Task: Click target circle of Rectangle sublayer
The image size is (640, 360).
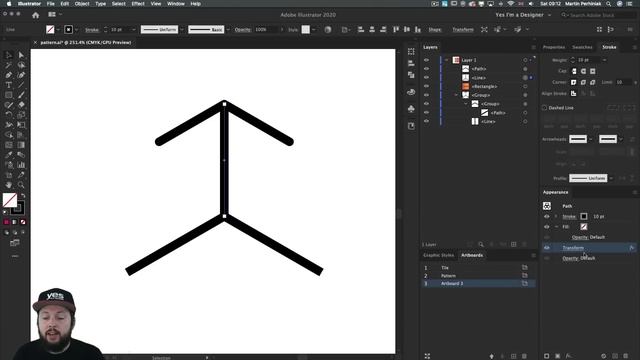Action: pyautogui.click(x=525, y=86)
